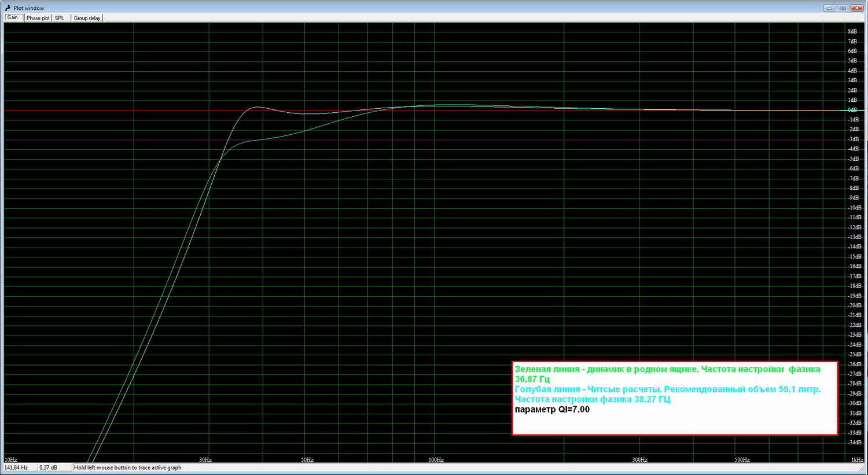The width and height of the screenshot is (868, 475).
Task: Click the 1kHz frequency axis label
Action: point(857,459)
